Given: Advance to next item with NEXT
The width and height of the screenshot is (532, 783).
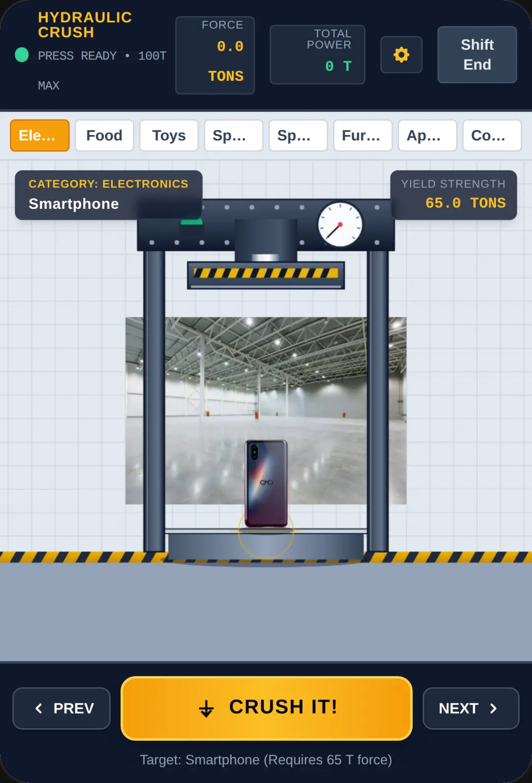Looking at the screenshot, I should click(x=471, y=708).
